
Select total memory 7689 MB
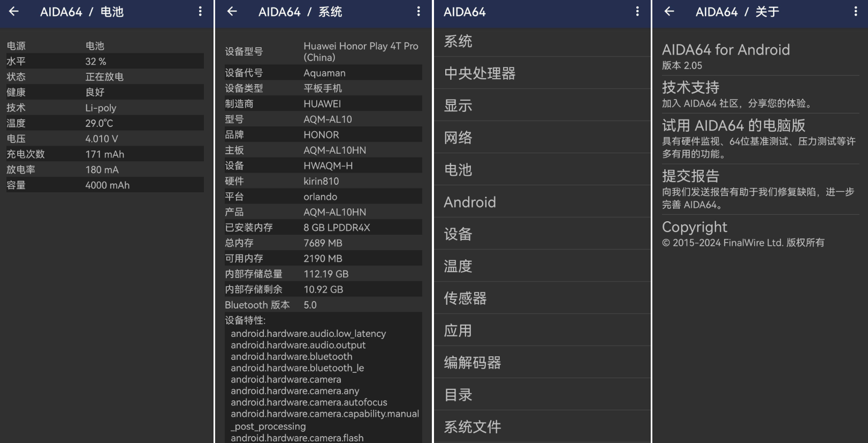coord(323,243)
